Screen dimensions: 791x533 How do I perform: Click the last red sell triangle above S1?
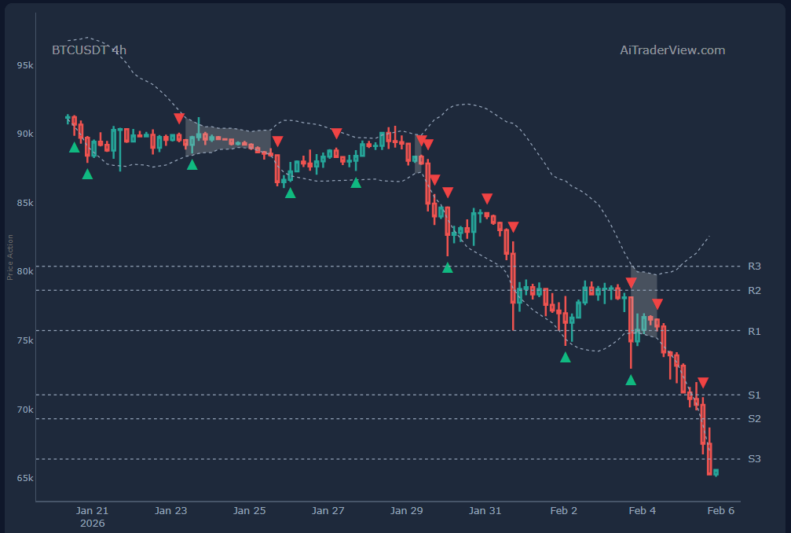coord(703,383)
